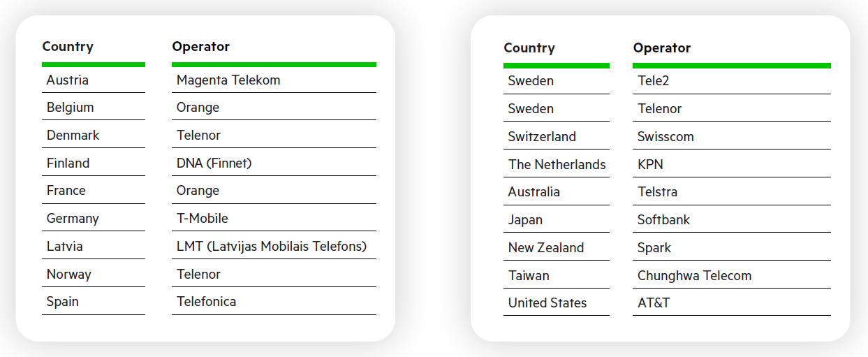868x357 pixels.
Task: Select the Telefonica operator for Spain
Action: [206, 302]
